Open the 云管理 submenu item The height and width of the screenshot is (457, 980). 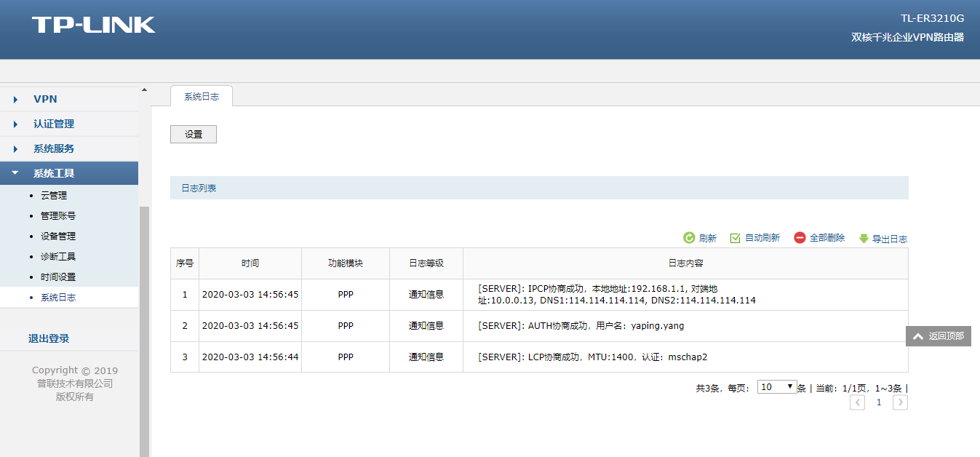[x=54, y=196]
